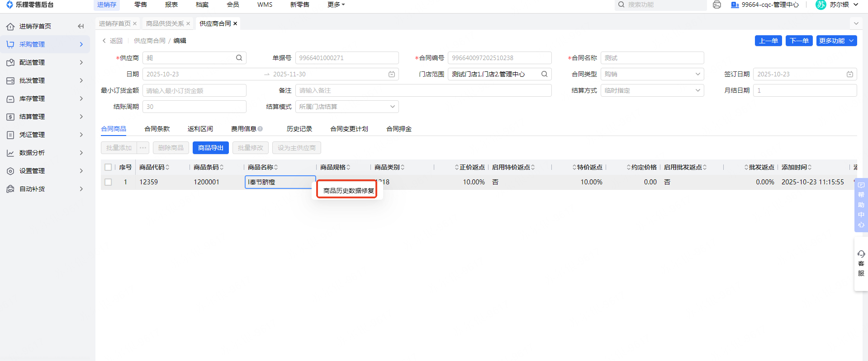Click the 采购管理 cart icon

(x=10, y=44)
